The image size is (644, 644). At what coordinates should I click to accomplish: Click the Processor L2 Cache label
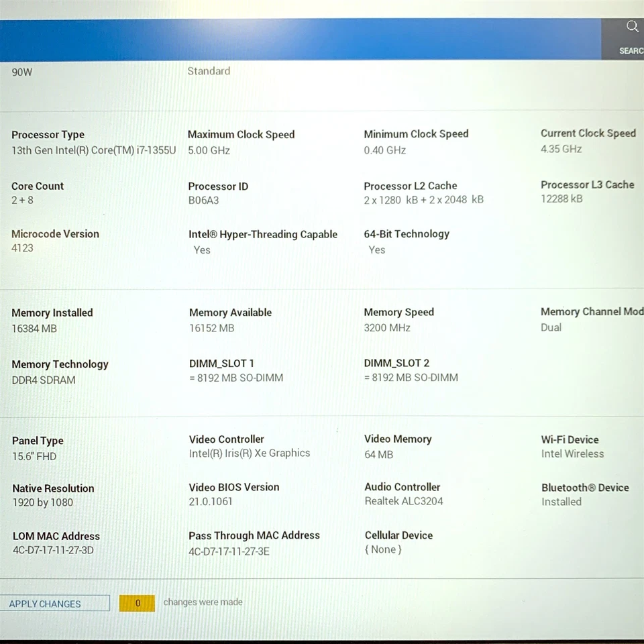point(410,186)
